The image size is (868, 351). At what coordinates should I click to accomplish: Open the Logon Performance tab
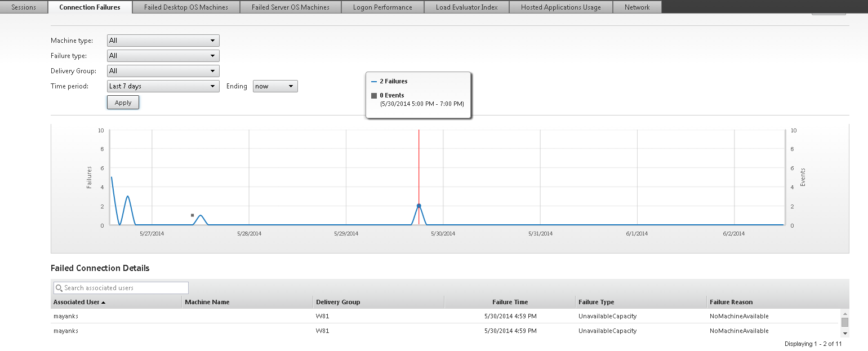(382, 7)
